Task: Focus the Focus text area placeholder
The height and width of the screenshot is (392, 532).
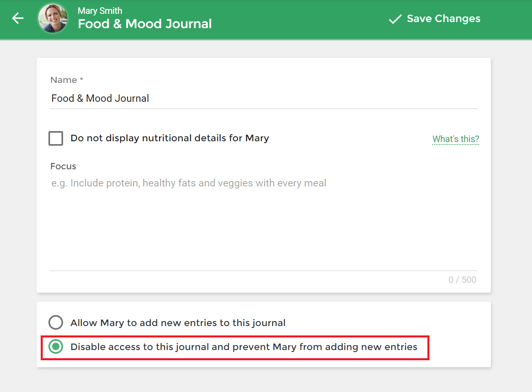Action: (x=189, y=183)
